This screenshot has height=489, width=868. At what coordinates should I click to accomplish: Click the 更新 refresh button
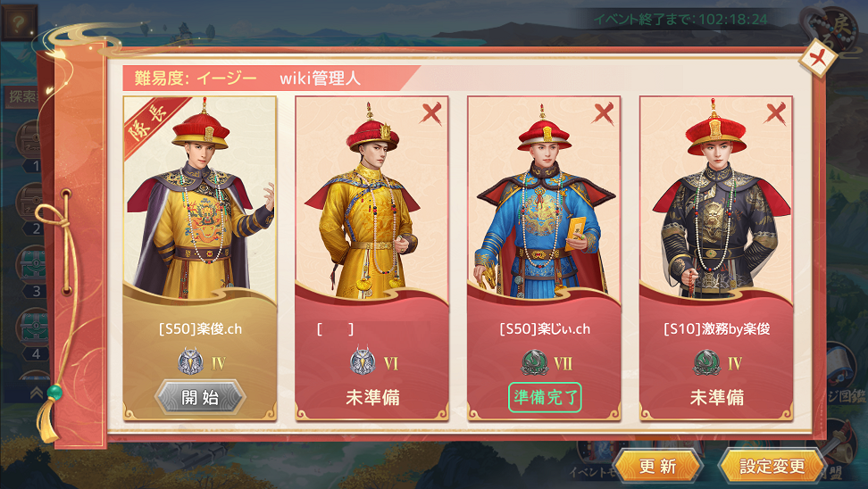[657, 466]
